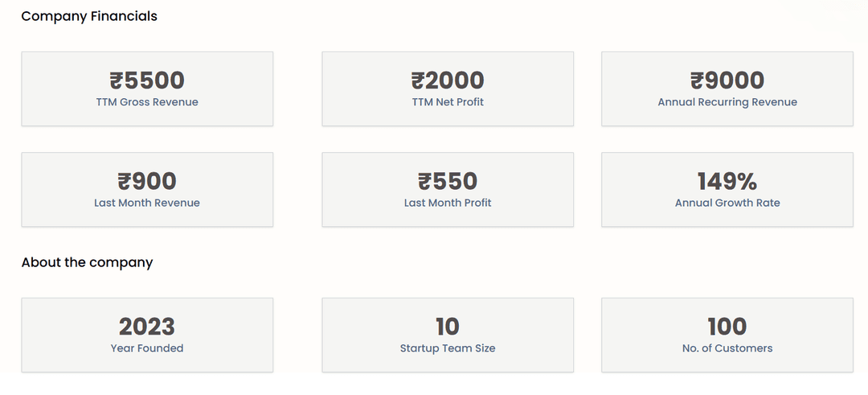Select the 100 customers value
Screen dimensions: 868x395
[x=727, y=327]
